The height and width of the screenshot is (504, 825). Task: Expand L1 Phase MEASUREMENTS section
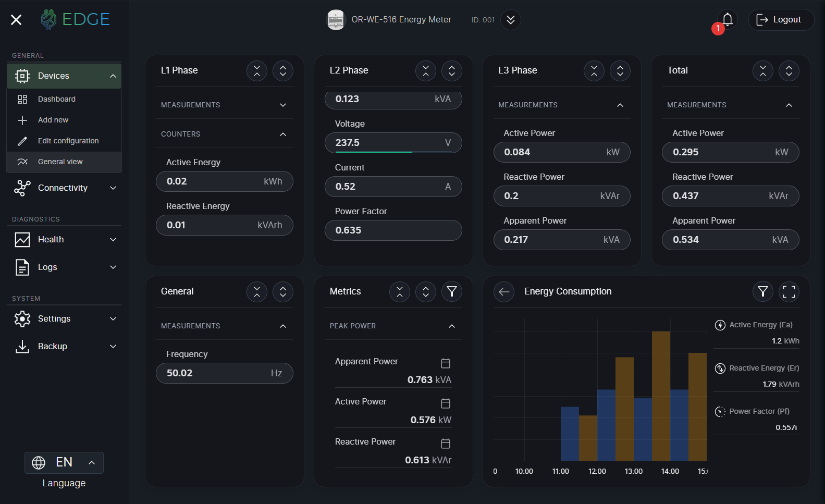click(225, 105)
